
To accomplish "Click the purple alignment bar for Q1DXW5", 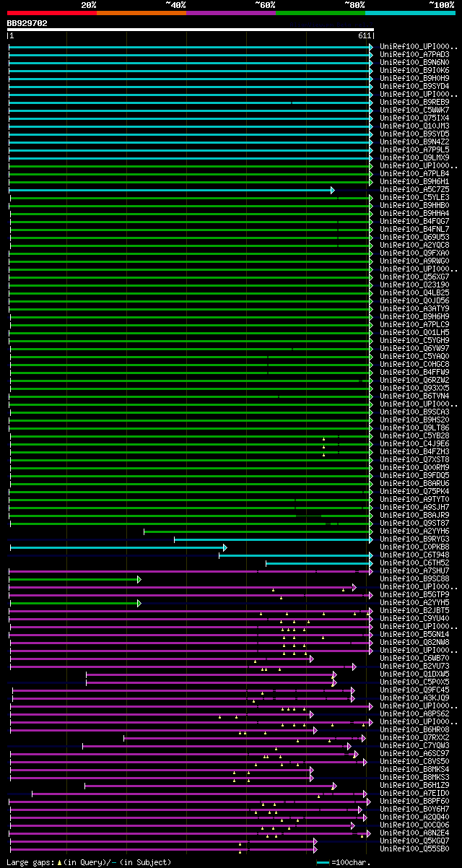I will point(212,674).
